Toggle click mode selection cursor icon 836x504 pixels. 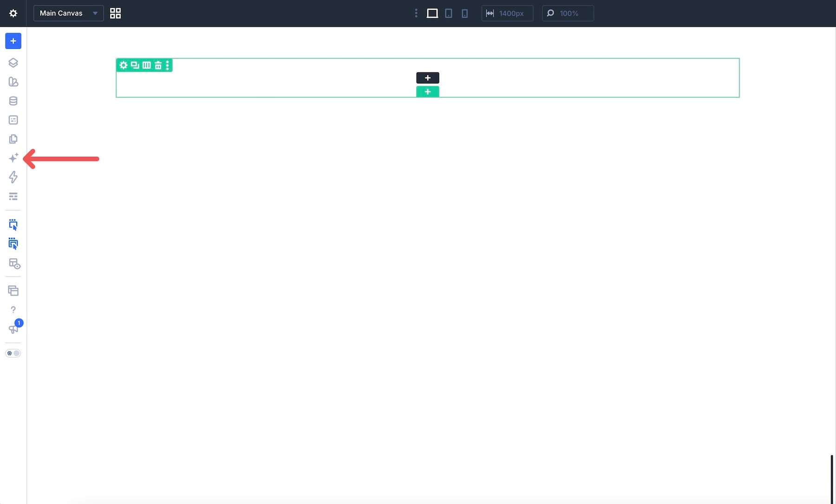click(13, 225)
